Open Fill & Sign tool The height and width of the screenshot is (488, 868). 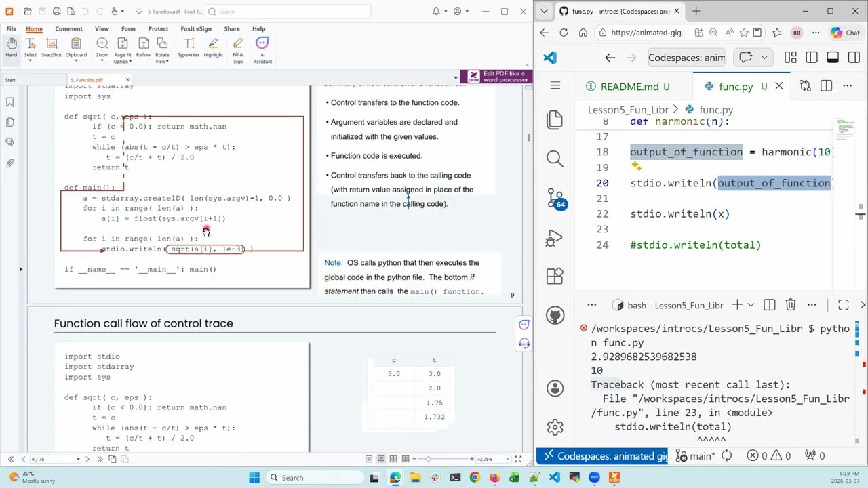[x=238, y=50]
